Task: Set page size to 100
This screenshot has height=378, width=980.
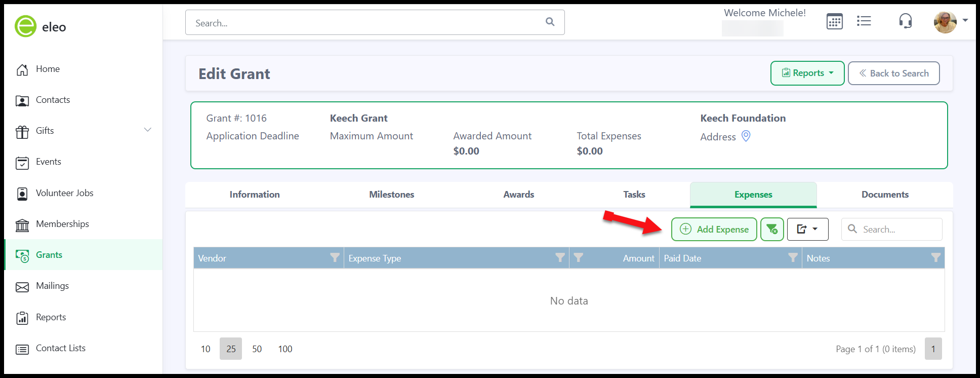Action: point(285,349)
